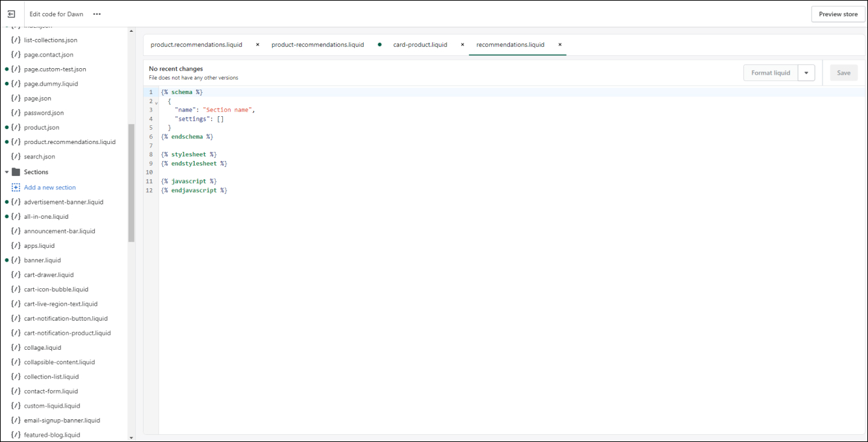
Task: Open product.recommendations.liquid in the sidebar
Action: 70,142
